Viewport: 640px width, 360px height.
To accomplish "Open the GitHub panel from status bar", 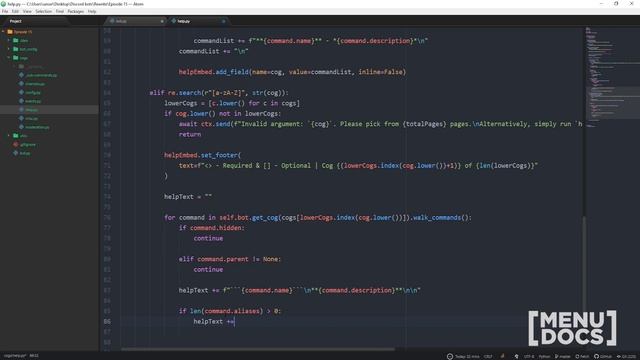I will pyautogui.click(x=603, y=357).
